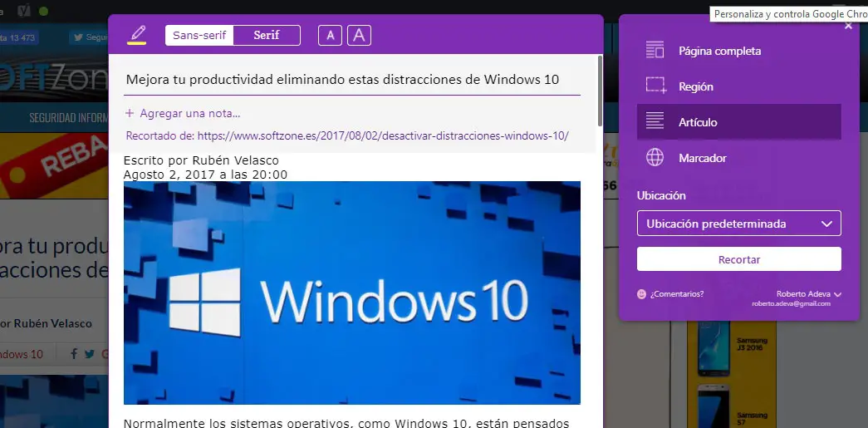Screen dimensions: 868x428
Task: Increase text size with large A
Action: click(x=360, y=36)
